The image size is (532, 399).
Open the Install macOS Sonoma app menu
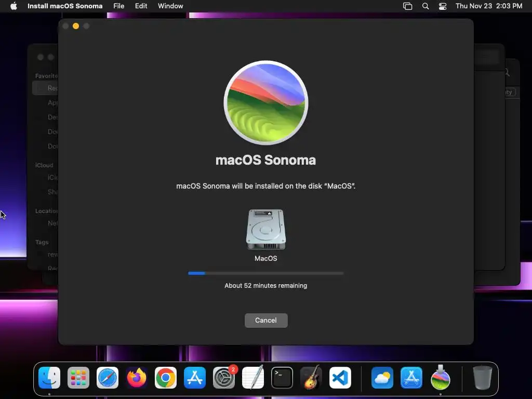[x=65, y=6]
